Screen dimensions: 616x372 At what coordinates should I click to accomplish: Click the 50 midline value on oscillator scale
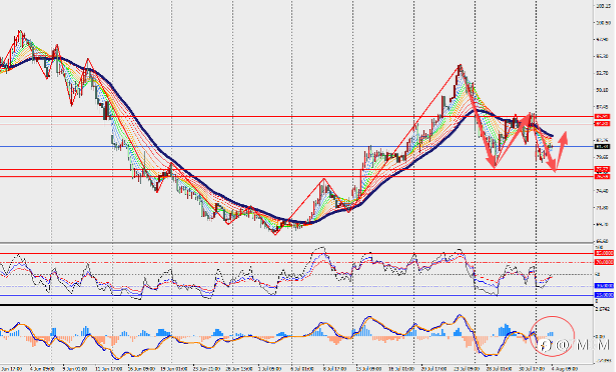click(x=598, y=274)
